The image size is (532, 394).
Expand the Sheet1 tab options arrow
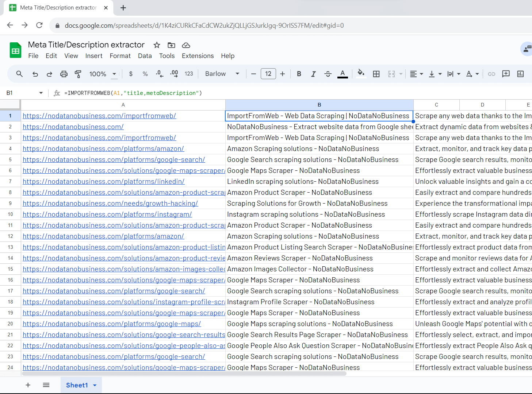point(95,385)
